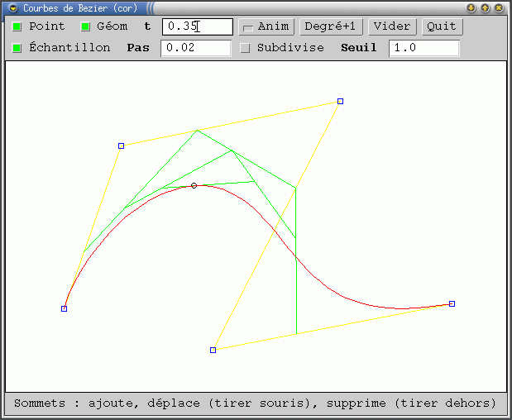
Task: Click Vider to clear the curve
Action: pos(391,26)
